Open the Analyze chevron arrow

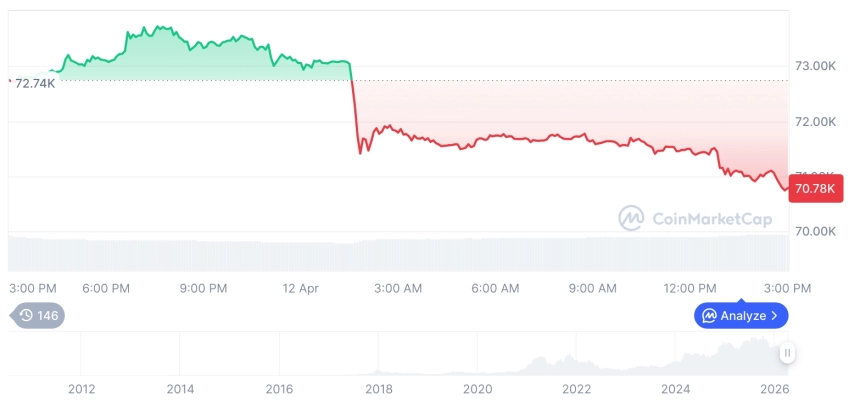click(x=775, y=316)
